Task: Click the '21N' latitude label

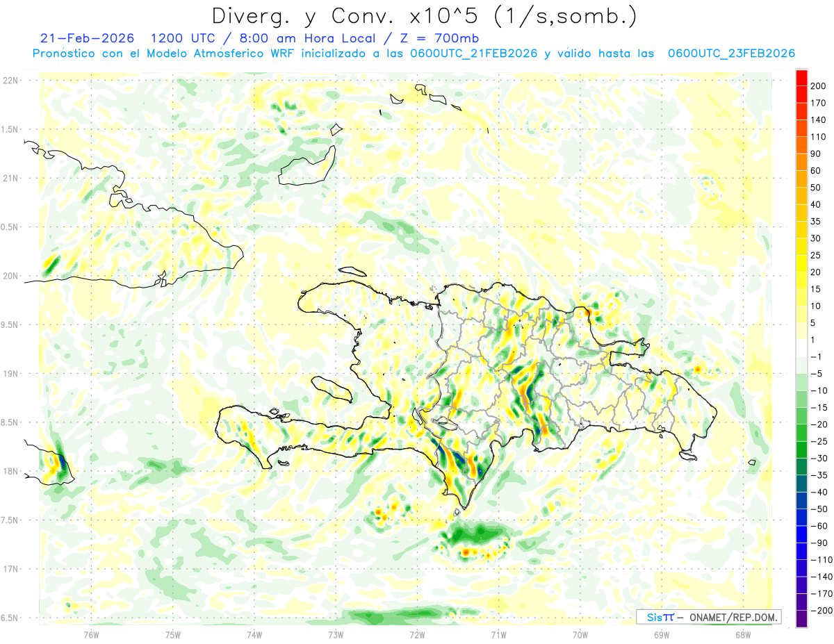Action: 10,179
